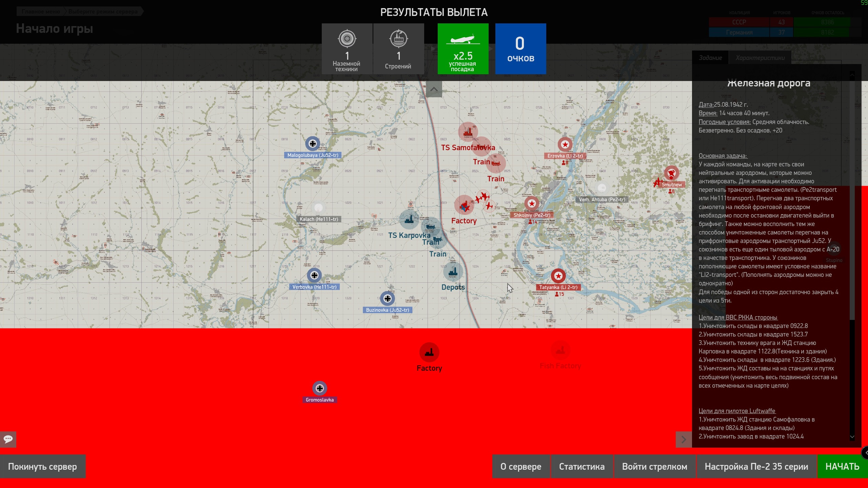Select the Smutnew airfield icon
Image resolution: width=868 pixels, height=488 pixels.
(x=671, y=173)
